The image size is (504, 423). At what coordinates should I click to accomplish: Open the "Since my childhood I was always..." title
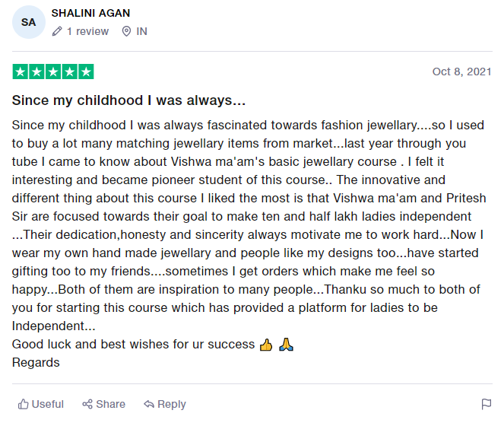click(128, 100)
